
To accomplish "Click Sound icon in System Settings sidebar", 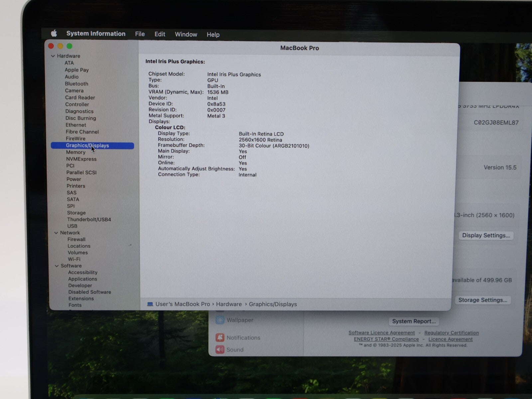I will click(220, 350).
